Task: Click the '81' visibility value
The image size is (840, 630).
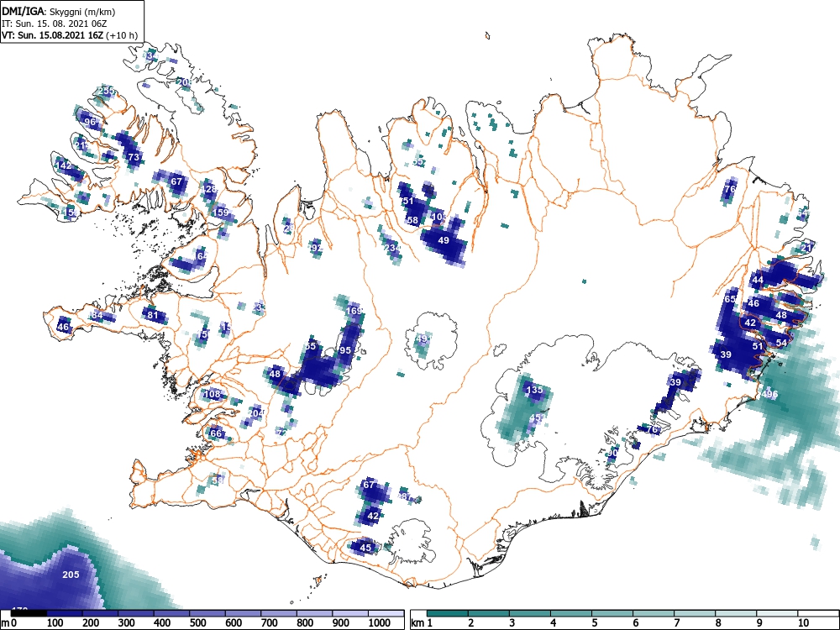Action: click(153, 315)
